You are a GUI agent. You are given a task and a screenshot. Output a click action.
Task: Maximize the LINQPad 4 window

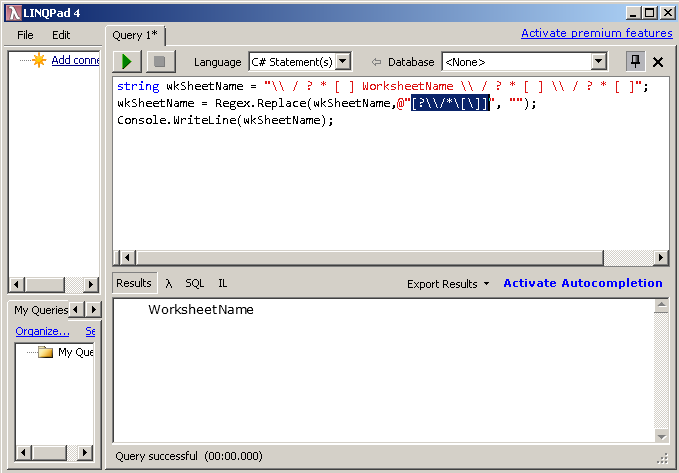[650, 13]
